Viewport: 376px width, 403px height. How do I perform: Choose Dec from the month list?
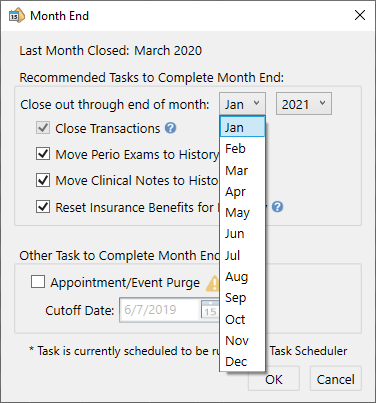242,361
